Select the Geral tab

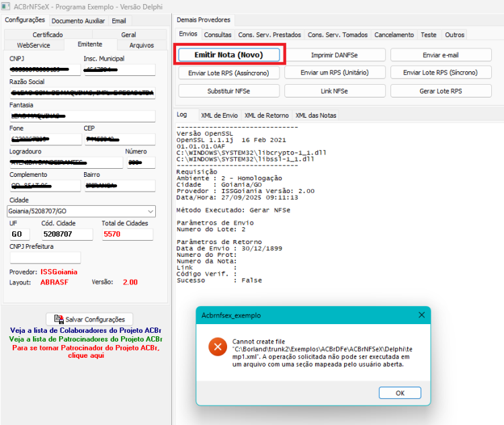[x=128, y=34]
